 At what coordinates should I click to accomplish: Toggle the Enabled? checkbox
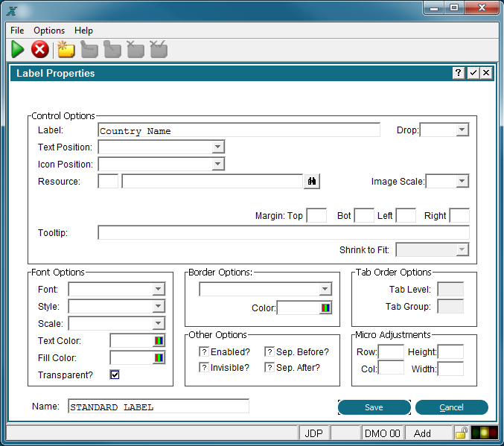click(x=204, y=351)
